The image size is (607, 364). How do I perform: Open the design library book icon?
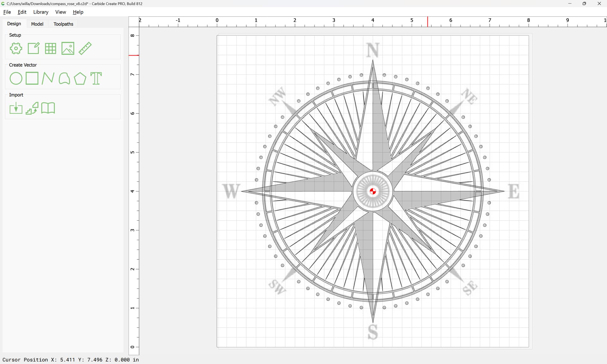pyautogui.click(x=48, y=108)
